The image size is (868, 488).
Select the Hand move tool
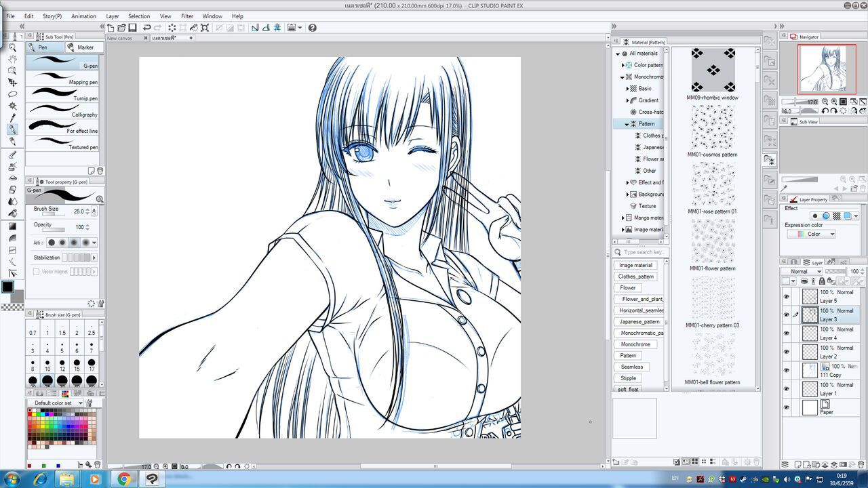click(12, 60)
